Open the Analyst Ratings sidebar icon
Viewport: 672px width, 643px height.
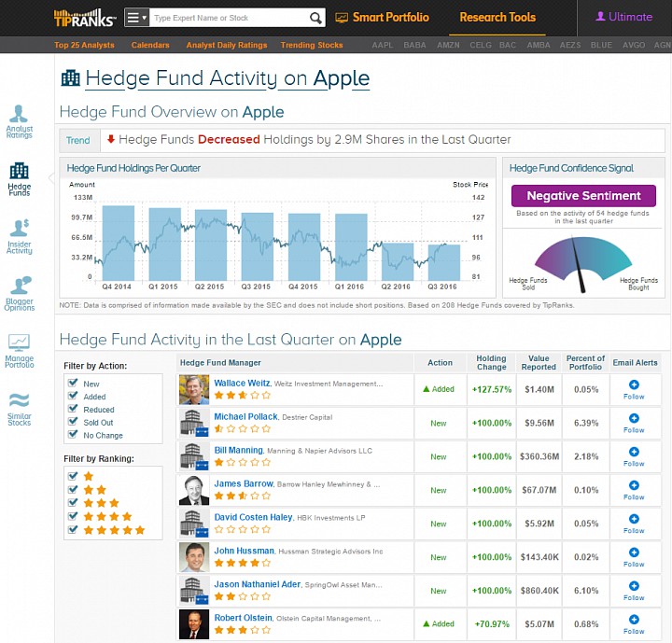[x=19, y=121]
